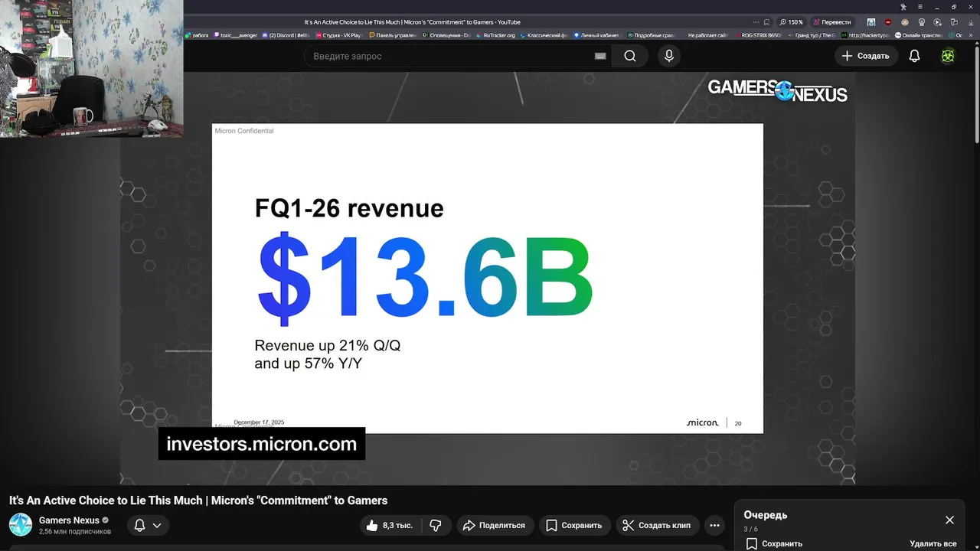Click the round face extension icon
This screenshot has height=551, width=980.
(x=905, y=22)
